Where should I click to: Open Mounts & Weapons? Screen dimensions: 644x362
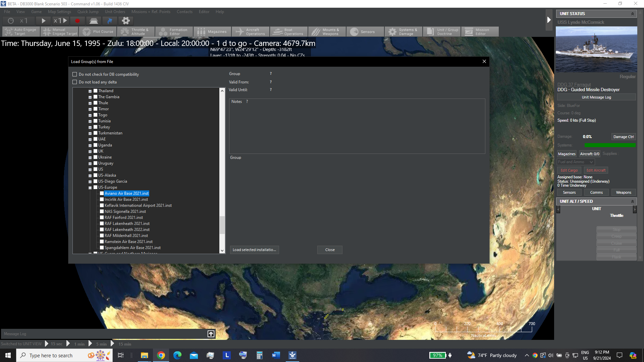click(x=327, y=32)
